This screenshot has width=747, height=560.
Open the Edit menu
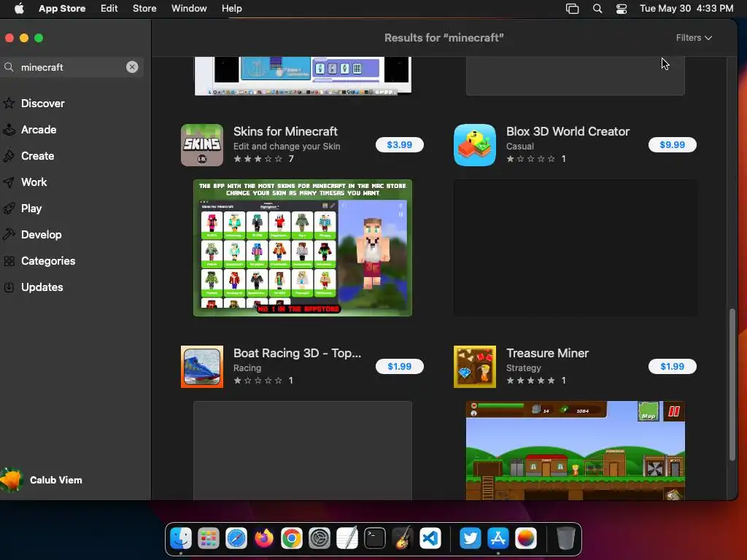(109, 9)
